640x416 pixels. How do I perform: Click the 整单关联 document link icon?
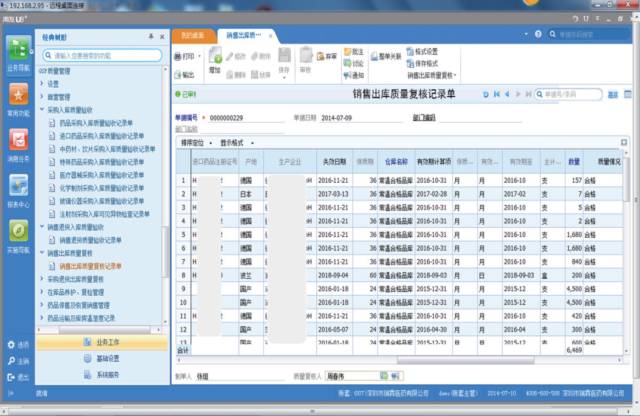pyautogui.click(x=374, y=57)
